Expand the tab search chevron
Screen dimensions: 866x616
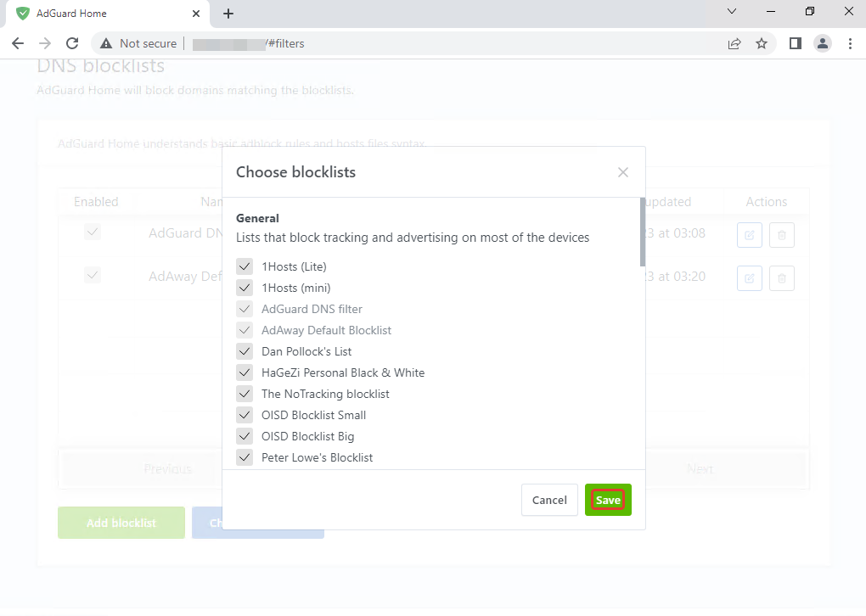pos(732,12)
